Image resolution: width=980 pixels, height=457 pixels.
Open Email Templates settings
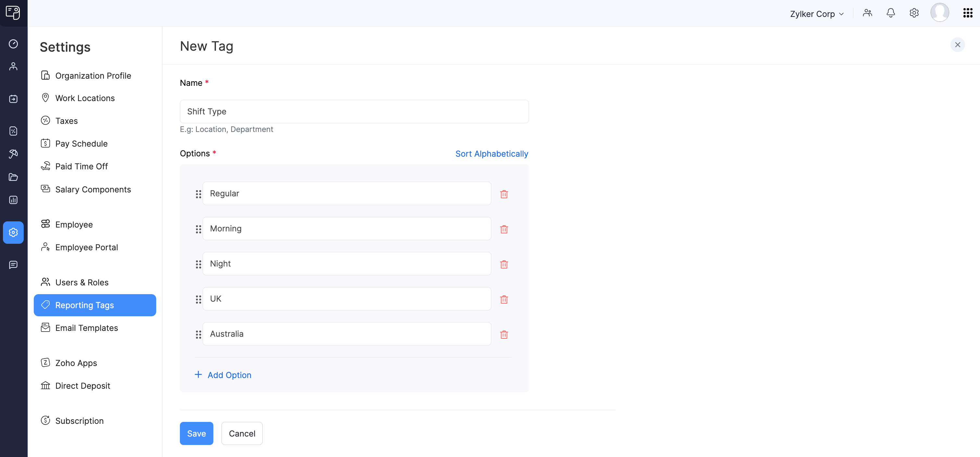(x=95, y=328)
